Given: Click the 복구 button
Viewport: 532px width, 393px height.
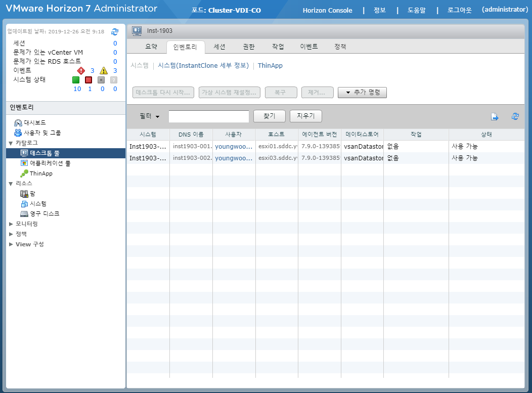Looking at the screenshot, I should 281,93.
